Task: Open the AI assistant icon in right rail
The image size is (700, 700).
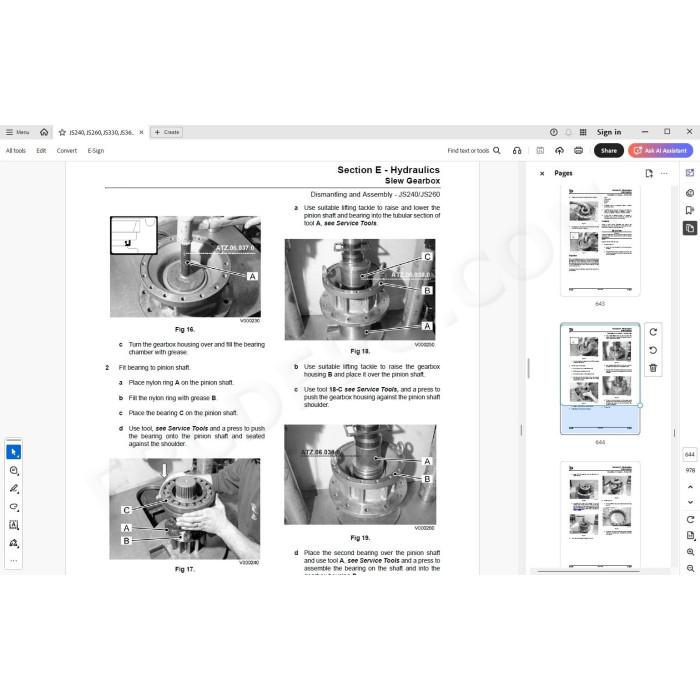Action: coord(690,173)
